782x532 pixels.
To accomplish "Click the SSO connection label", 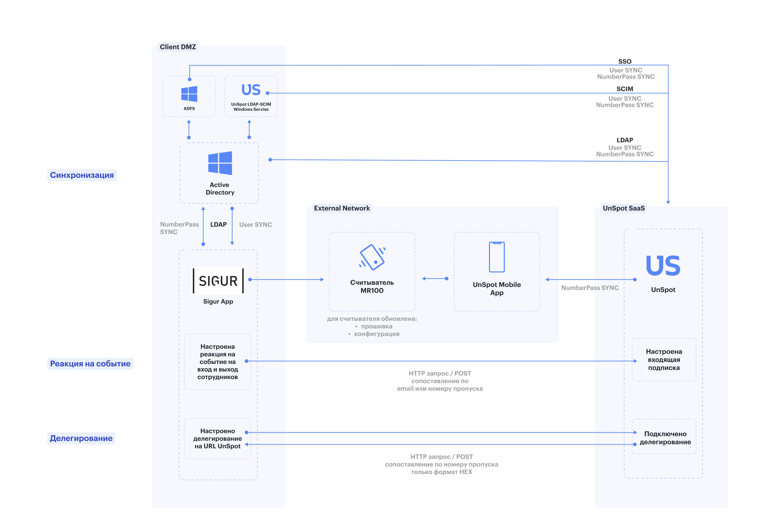I will pyautogui.click(x=624, y=61).
